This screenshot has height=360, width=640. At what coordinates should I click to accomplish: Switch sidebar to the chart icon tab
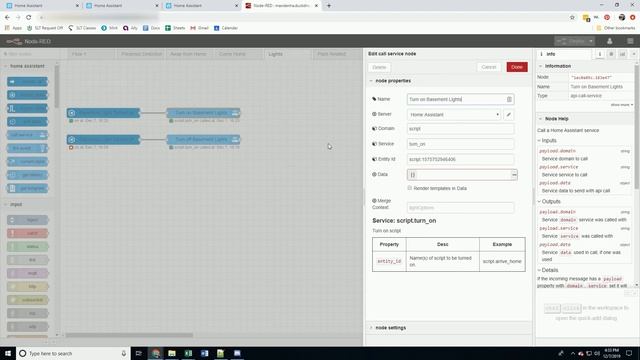(622, 54)
